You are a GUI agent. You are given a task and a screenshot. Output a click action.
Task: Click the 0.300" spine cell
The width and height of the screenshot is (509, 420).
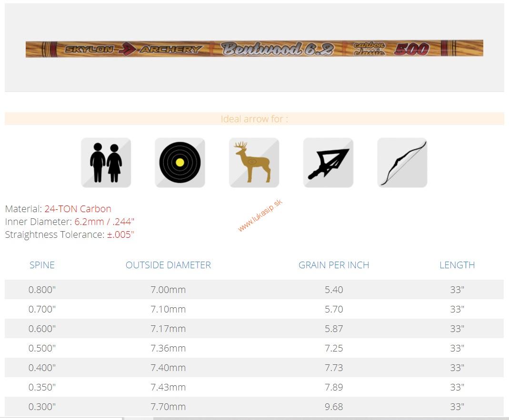coord(42,406)
